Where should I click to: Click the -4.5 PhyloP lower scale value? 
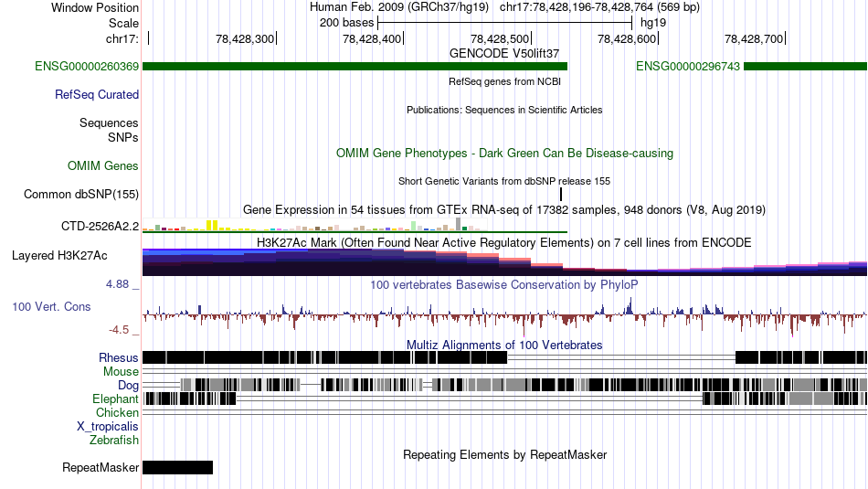pyautogui.click(x=119, y=330)
